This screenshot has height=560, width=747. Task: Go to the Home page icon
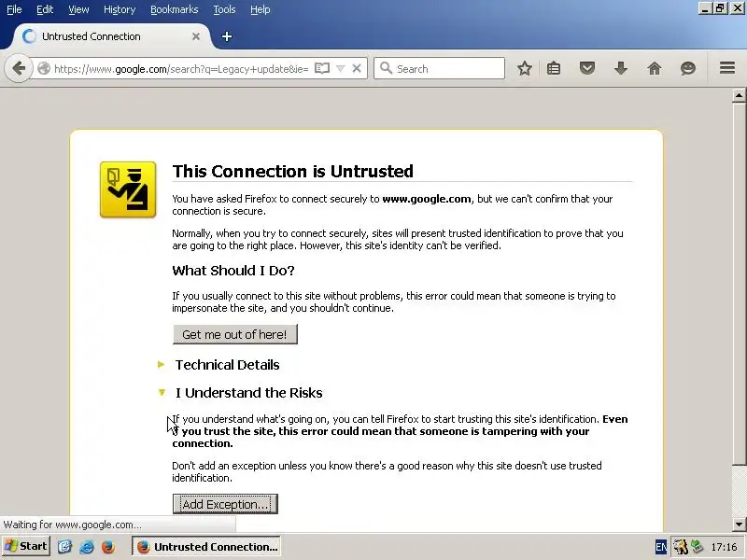(655, 68)
